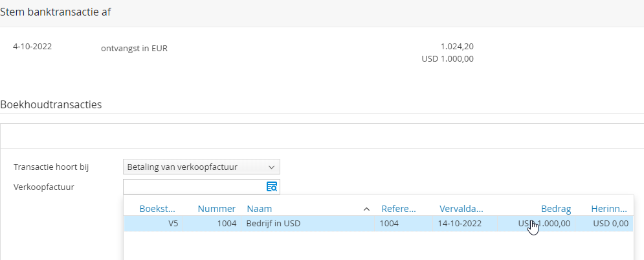Sort by the Refere... column header
The image size is (644, 260).
[x=398, y=209]
